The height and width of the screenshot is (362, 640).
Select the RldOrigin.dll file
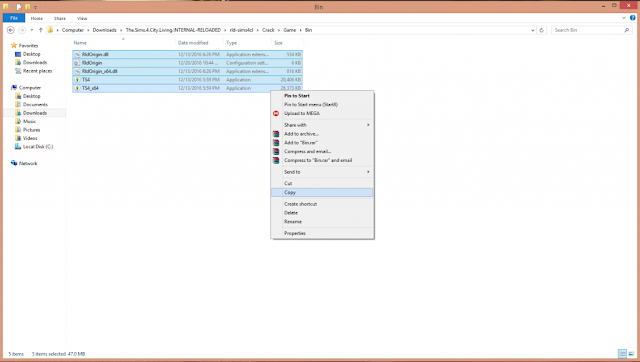point(187,54)
